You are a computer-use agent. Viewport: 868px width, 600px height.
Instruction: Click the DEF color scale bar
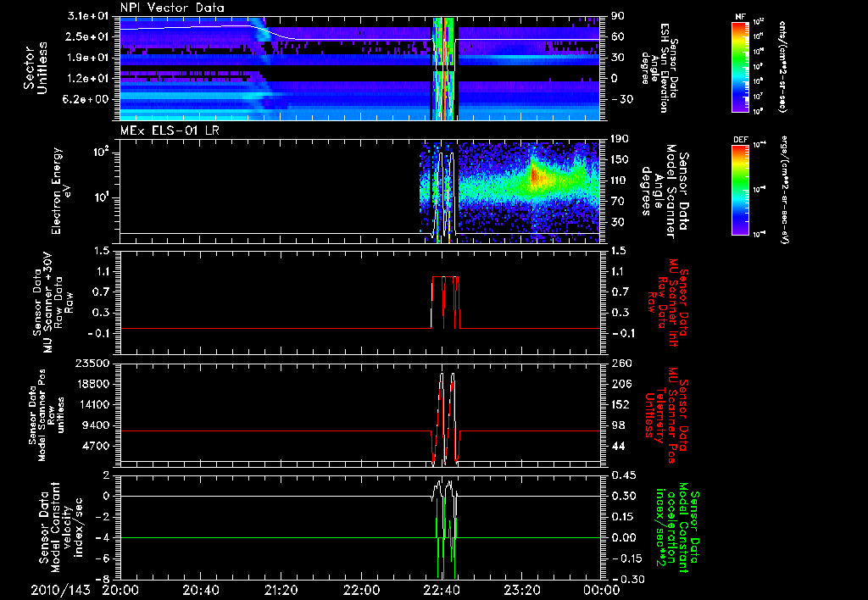point(741,190)
